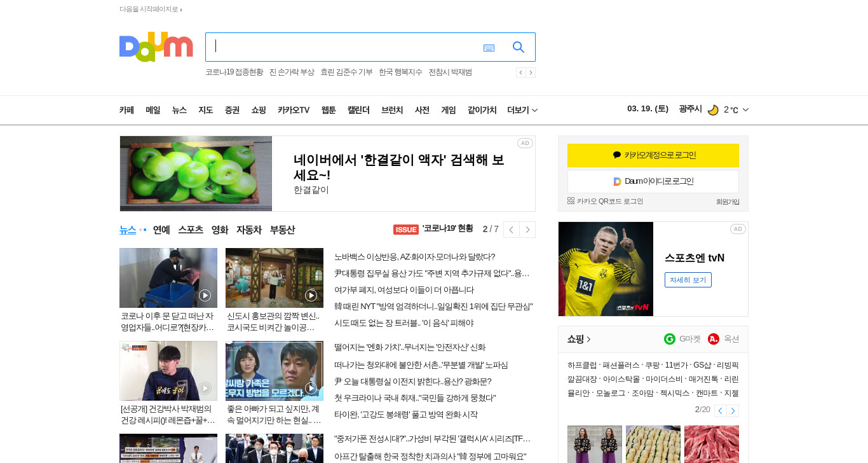Open 쇼핑 from the service menu

click(259, 110)
